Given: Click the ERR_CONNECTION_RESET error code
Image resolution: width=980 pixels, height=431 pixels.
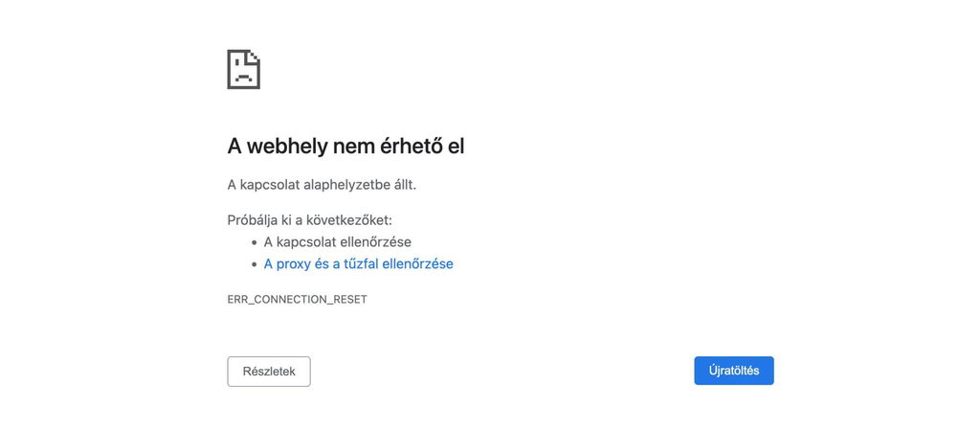Looking at the screenshot, I should (297, 300).
